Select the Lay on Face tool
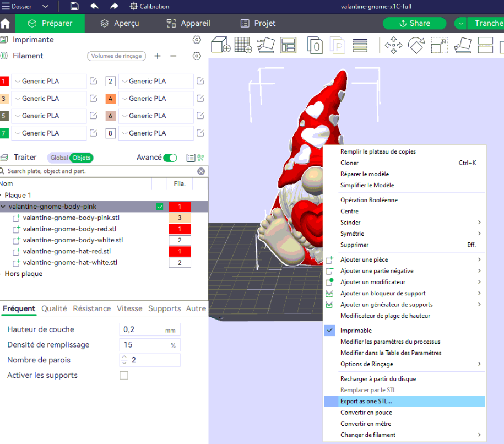 click(463, 45)
